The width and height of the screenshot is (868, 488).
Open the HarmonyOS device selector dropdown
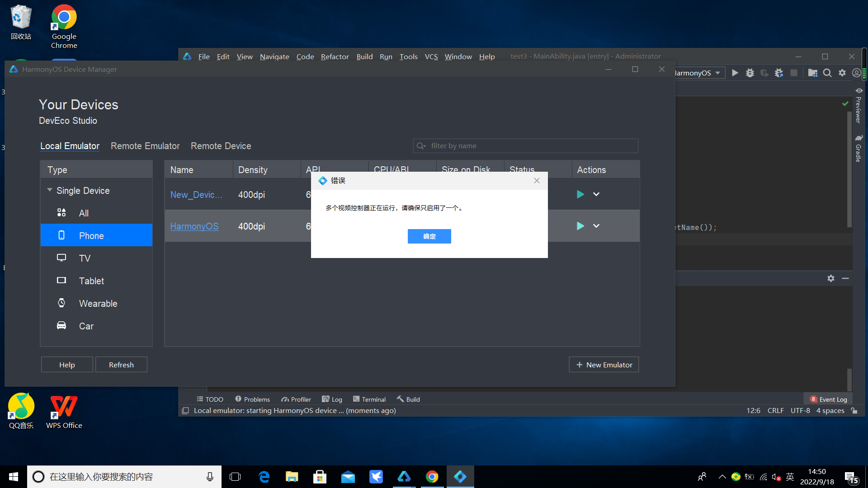(x=700, y=73)
